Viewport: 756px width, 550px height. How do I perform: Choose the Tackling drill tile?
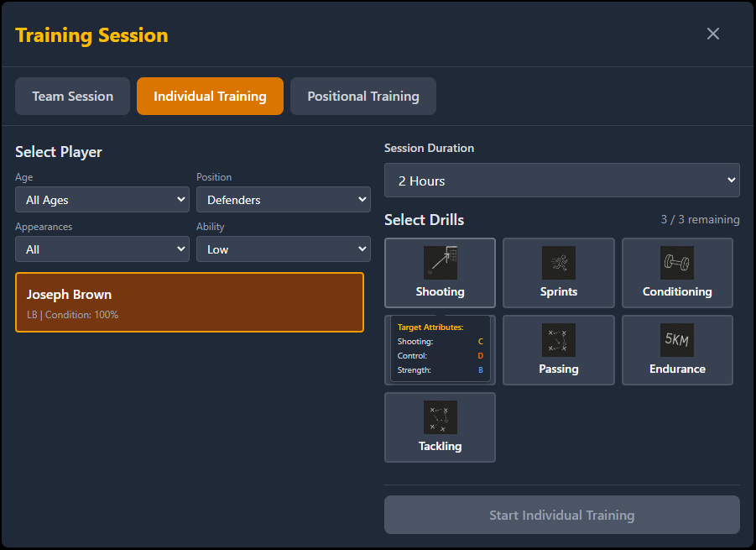[440, 427]
